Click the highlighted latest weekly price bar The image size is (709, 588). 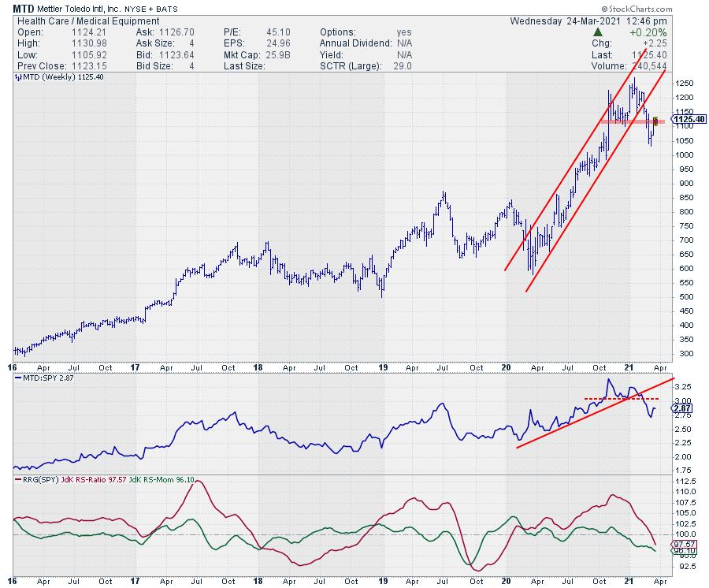[655, 121]
